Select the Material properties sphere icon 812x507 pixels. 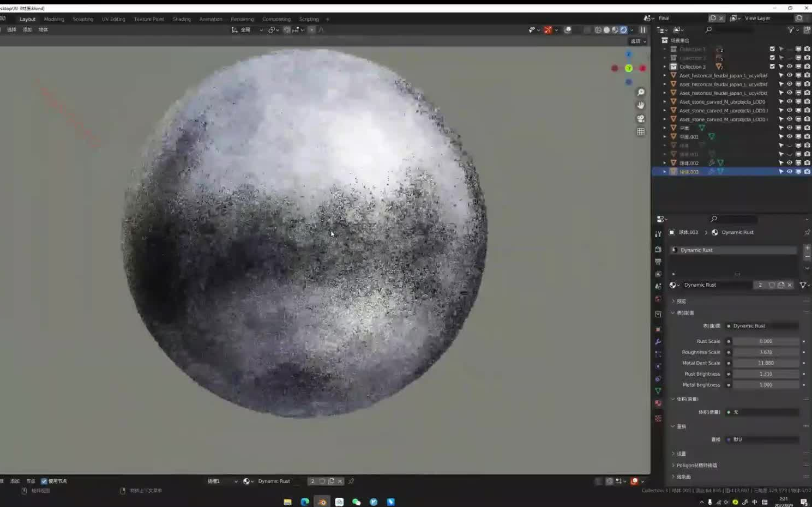[658, 403]
